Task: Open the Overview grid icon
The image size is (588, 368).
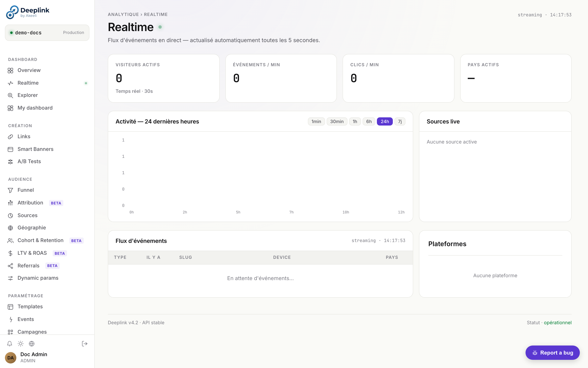Action: point(10,71)
